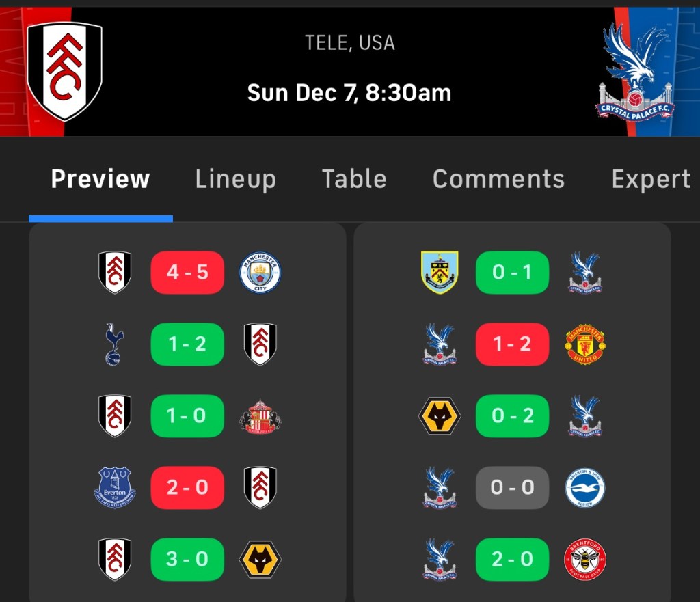The height and width of the screenshot is (602, 700).
Task: Open the 0 - 0 Palace vs Brighton draw
Action: tap(512, 487)
